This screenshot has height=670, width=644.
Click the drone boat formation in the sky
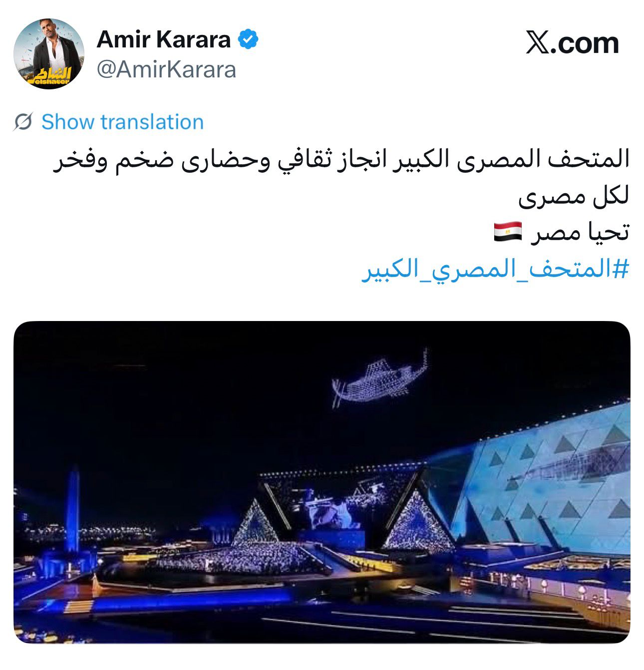[x=380, y=377]
